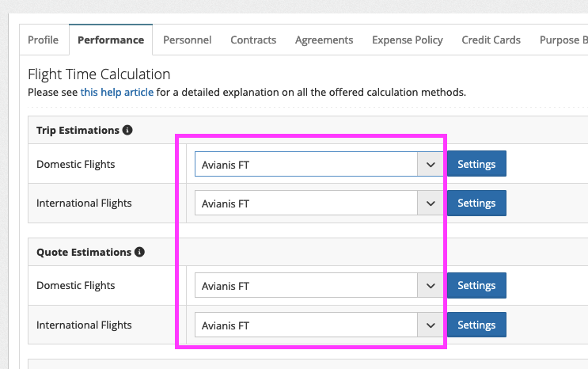The image size is (588, 369).
Task: Go to the Agreements tab
Action: point(324,40)
